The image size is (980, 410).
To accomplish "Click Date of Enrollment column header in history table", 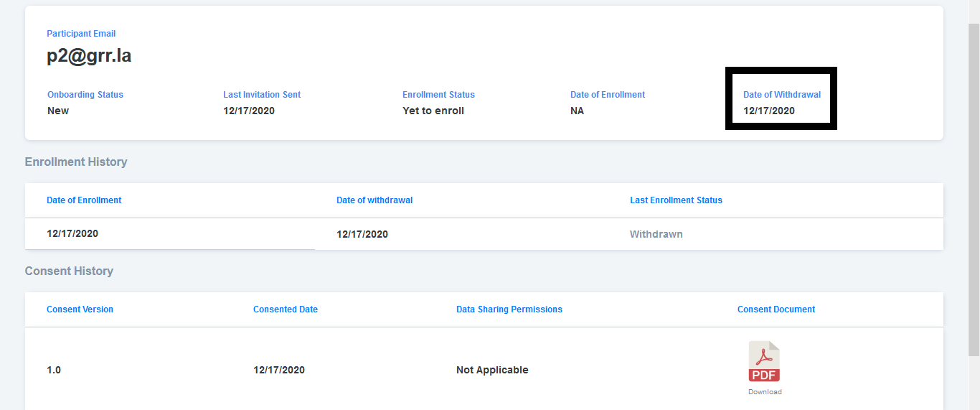I will [84, 200].
